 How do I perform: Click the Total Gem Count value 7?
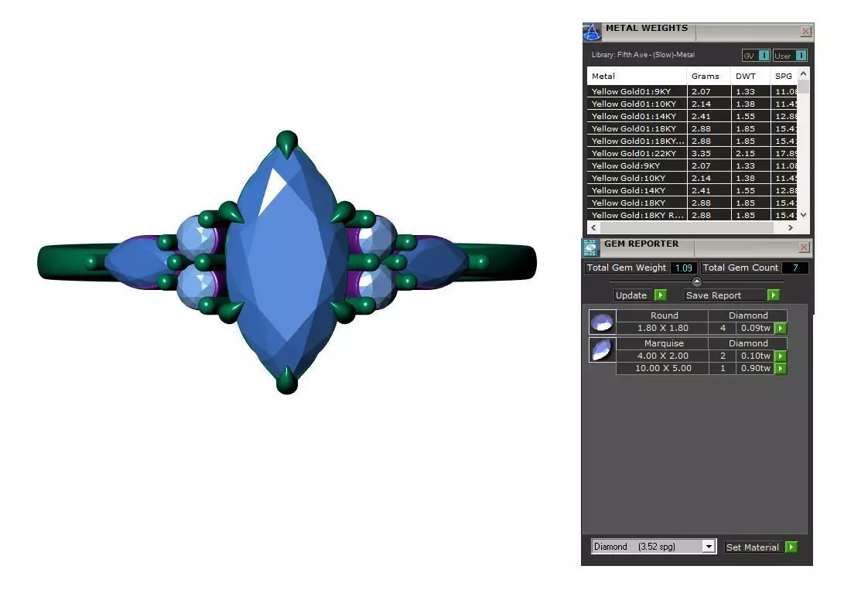[x=795, y=268]
